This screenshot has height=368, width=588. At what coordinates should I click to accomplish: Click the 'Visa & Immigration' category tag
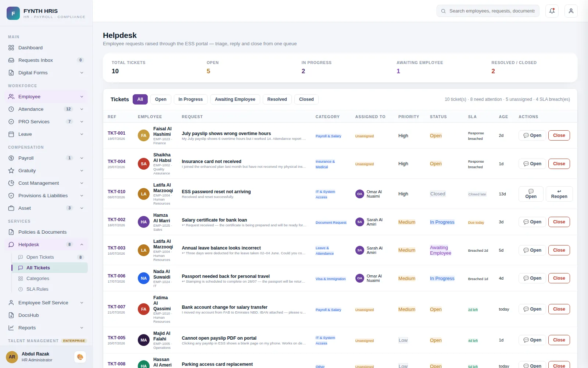coord(331,279)
